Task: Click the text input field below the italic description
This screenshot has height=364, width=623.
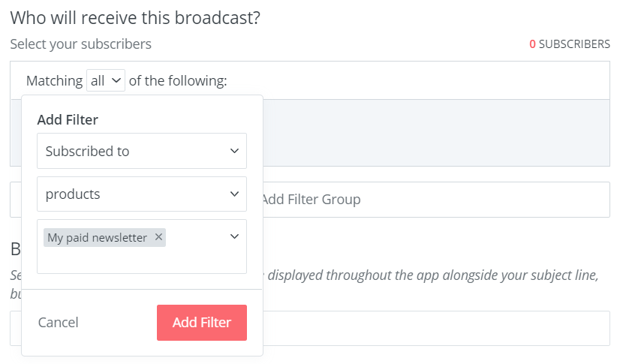Action: point(435,328)
